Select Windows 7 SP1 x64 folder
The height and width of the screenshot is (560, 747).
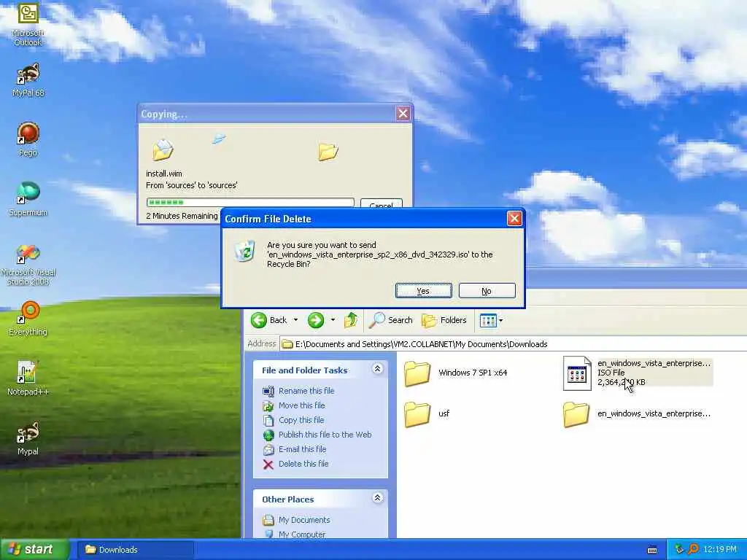pos(456,373)
